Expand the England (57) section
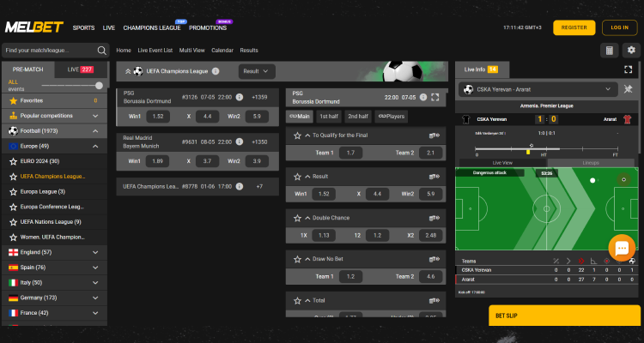Image resolution: width=644 pixels, height=343 pixels. point(95,252)
